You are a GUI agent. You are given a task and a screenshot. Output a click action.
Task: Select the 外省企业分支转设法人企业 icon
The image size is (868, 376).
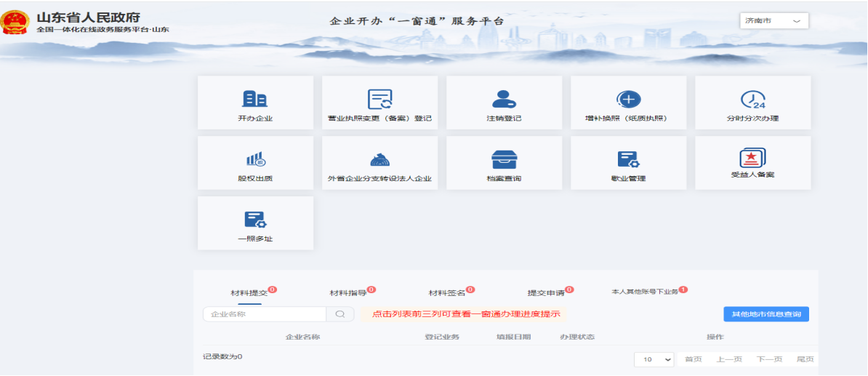click(x=379, y=159)
